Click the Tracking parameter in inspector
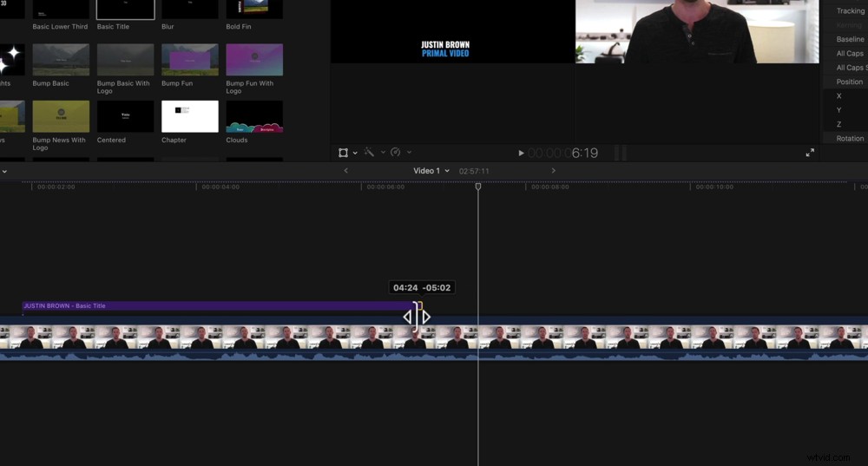Viewport: 868px width, 466px height. pyautogui.click(x=850, y=11)
